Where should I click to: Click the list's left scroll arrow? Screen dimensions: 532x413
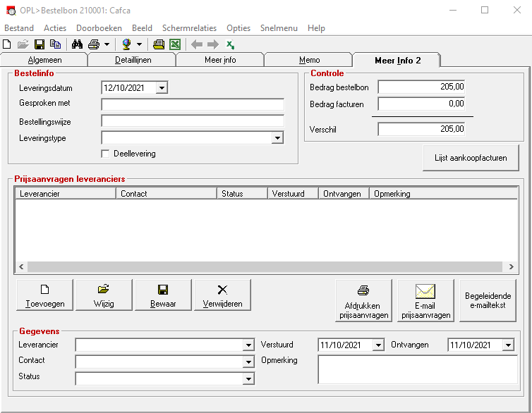point(21,266)
